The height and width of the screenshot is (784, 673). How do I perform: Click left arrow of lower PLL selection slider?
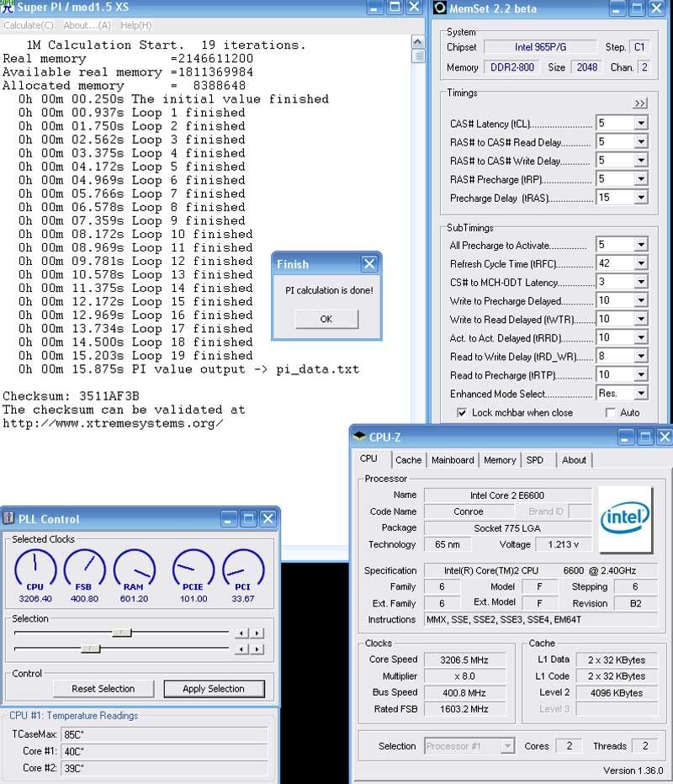pyautogui.click(x=241, y=649)
